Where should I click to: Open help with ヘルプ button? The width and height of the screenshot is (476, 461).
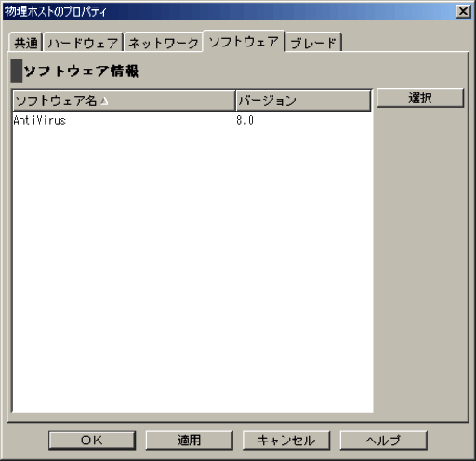click(x=383, y=440)
